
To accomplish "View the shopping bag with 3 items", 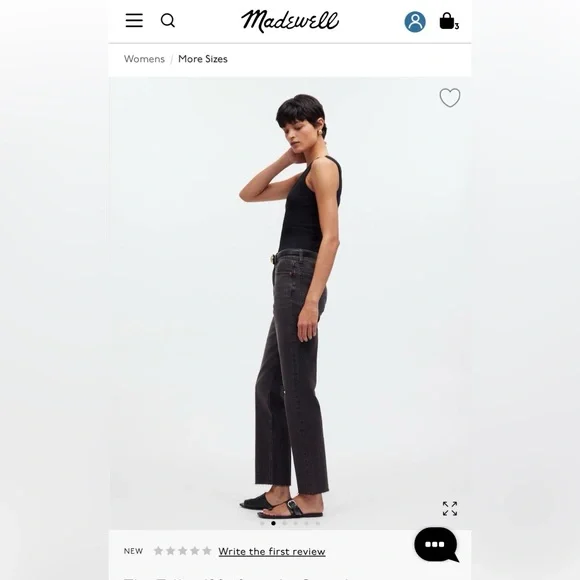I will click(x=449, y=21).
